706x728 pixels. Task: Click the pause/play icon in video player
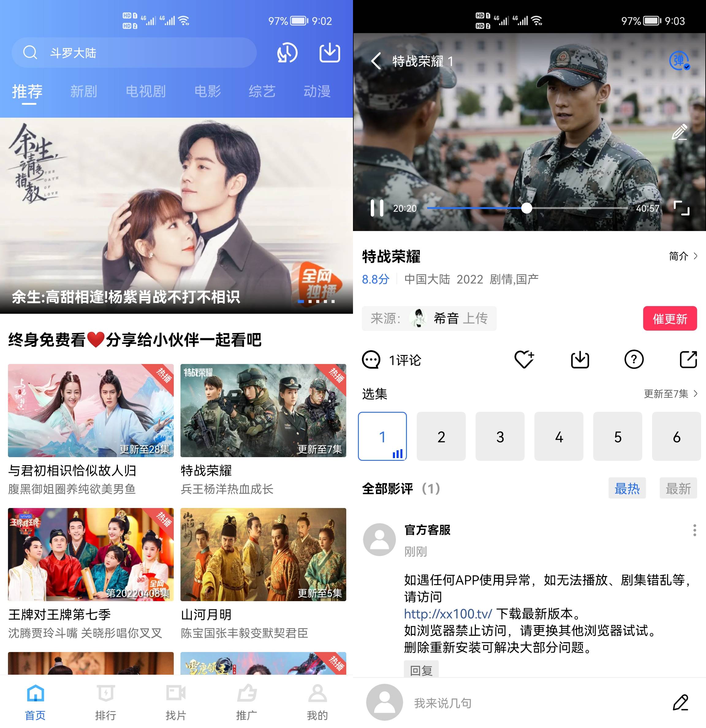(376, 209)
